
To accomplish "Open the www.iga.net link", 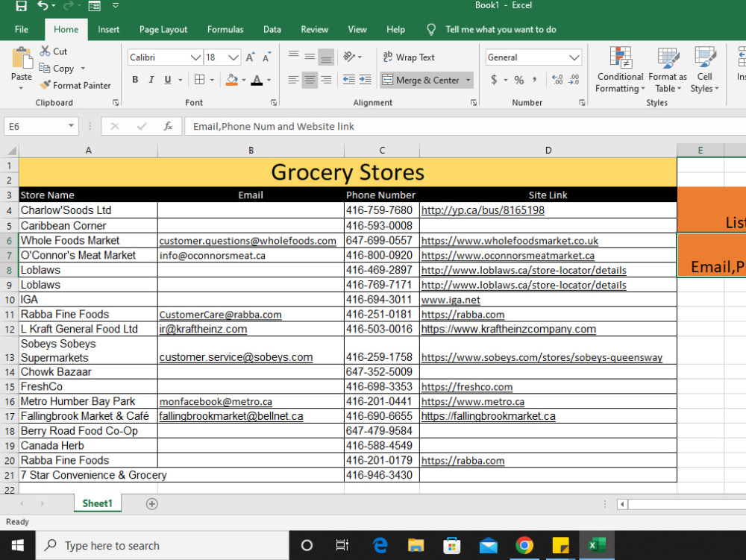I will click(x=451, y=300).
